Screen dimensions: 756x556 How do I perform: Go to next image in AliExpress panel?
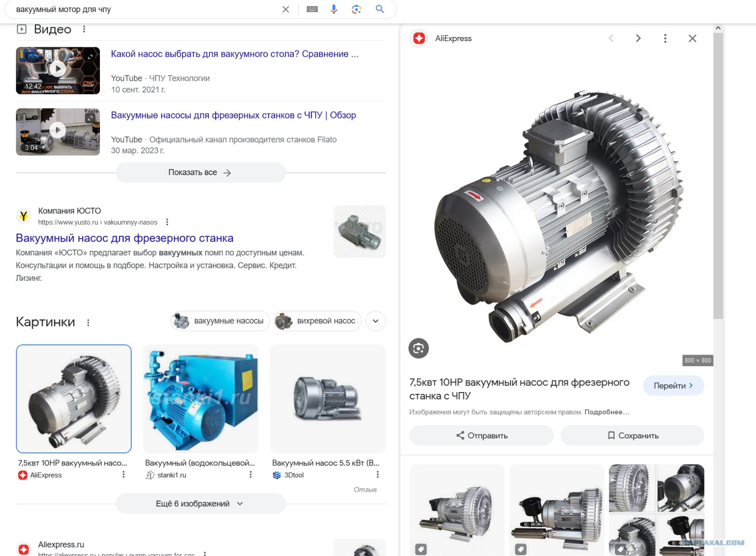638,38
